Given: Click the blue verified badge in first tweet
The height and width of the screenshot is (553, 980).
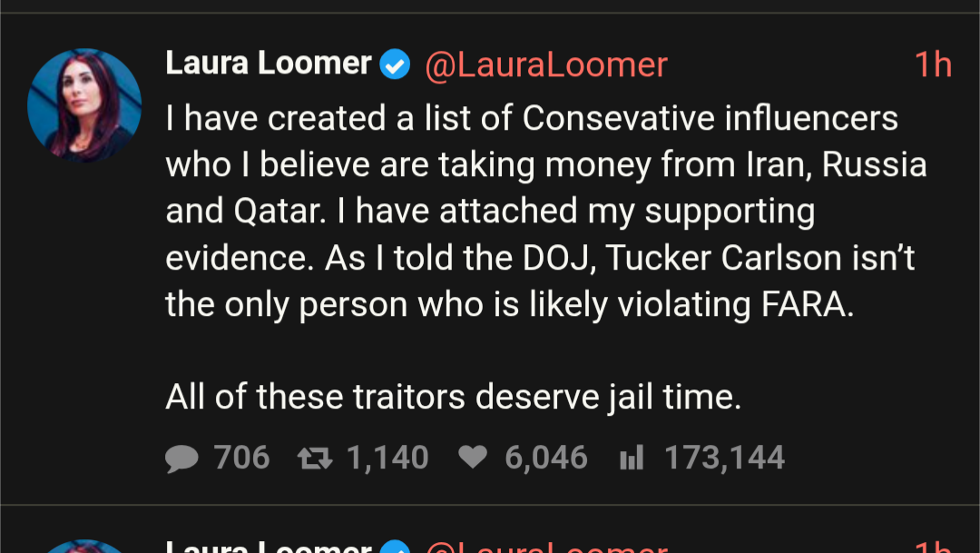Looking at the screenshot, I should (x=395, y=64).
